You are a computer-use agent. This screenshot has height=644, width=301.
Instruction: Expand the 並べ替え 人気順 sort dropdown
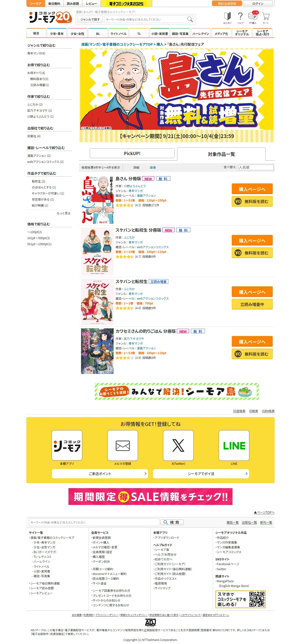tap(256, 167)
